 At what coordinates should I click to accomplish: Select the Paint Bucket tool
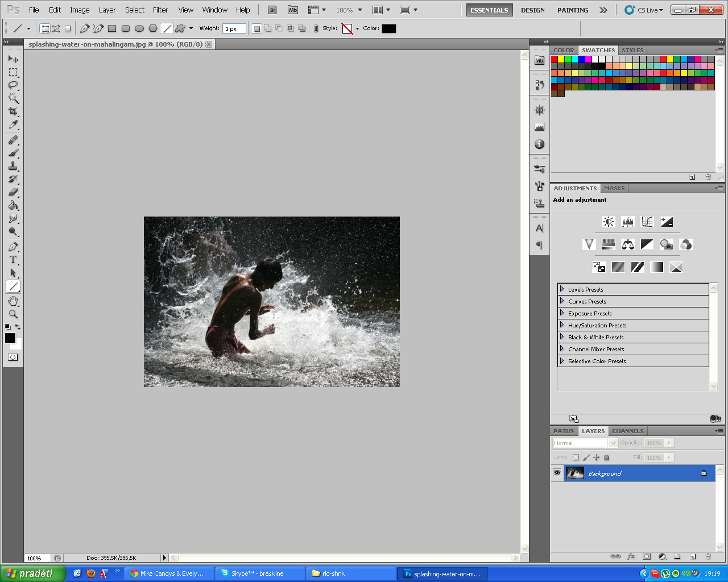click(13, 205)
